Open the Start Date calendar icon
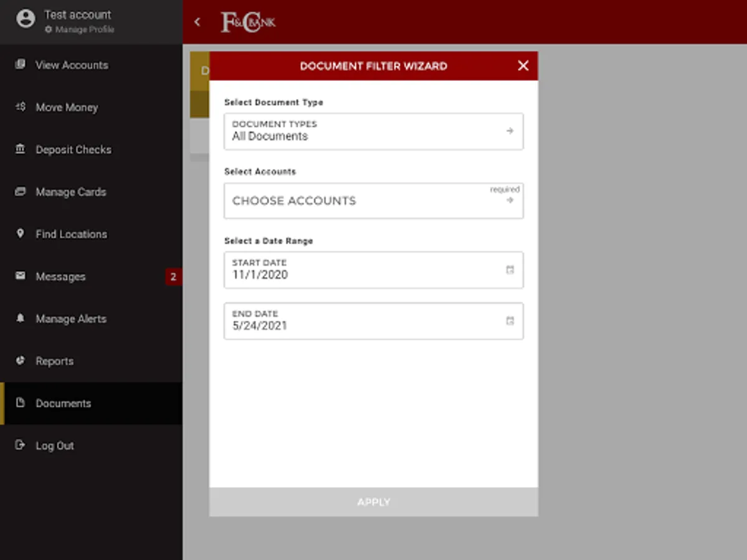 click(x=510, y=270)
